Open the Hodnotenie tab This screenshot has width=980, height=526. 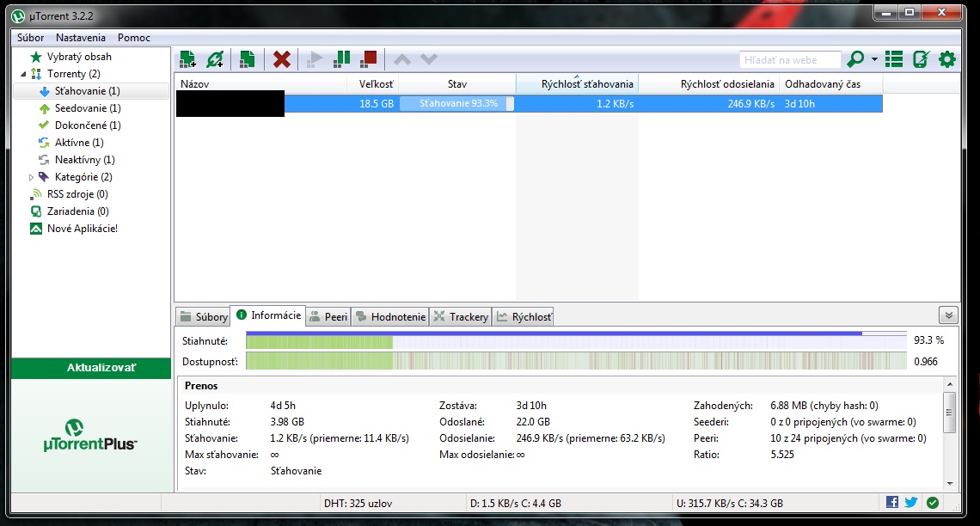click(390, 317)
